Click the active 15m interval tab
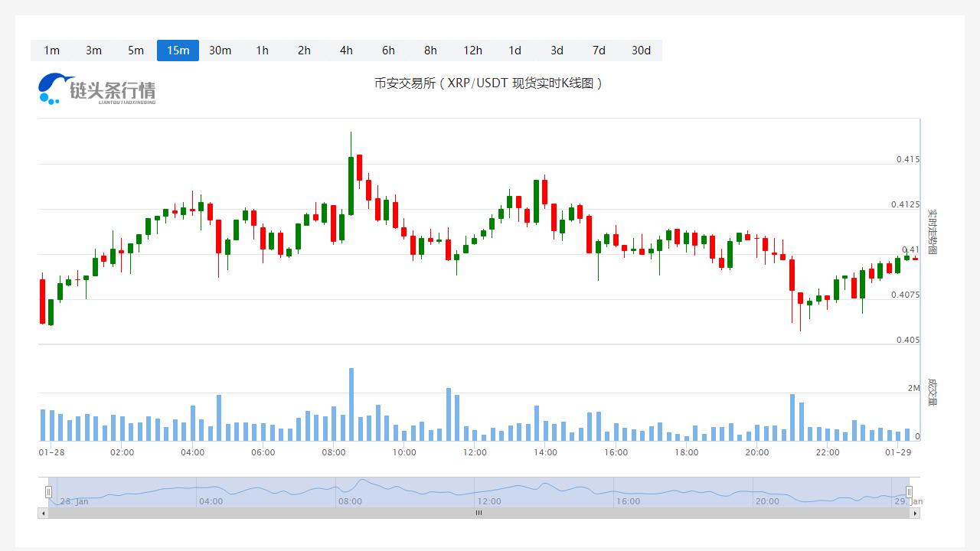This screenshot has height=551, width=980. (178, 51)
